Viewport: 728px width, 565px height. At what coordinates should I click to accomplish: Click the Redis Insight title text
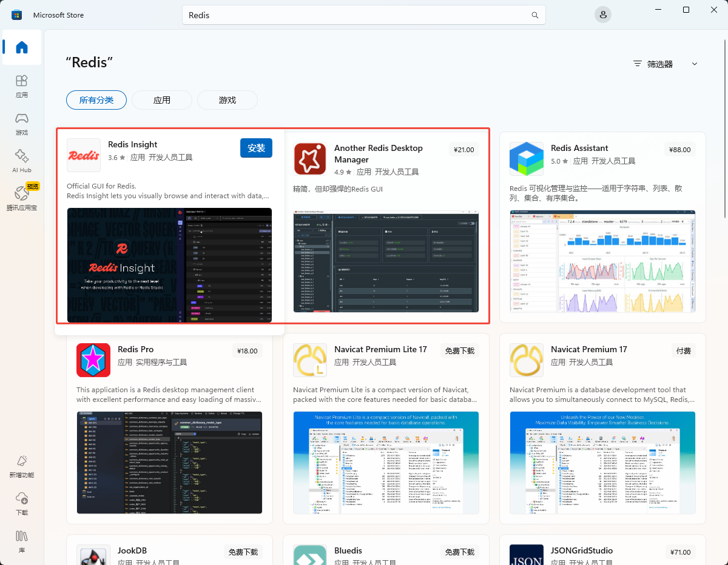click(133, 144)
